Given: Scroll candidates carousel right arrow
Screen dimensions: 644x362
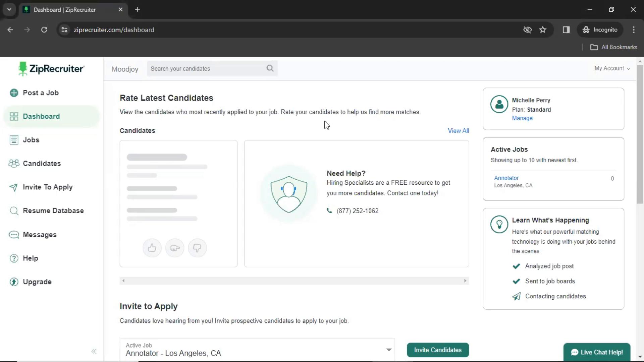Looking at the screenshot, I should [x=465, y=280].
